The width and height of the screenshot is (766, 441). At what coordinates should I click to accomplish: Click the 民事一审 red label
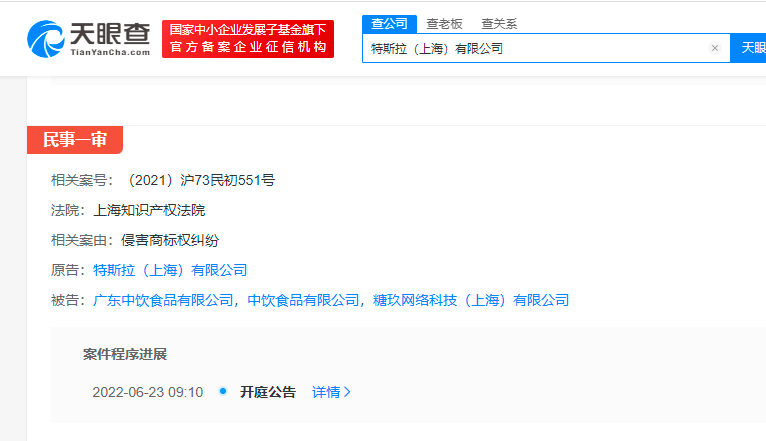[x=75, y=140]
